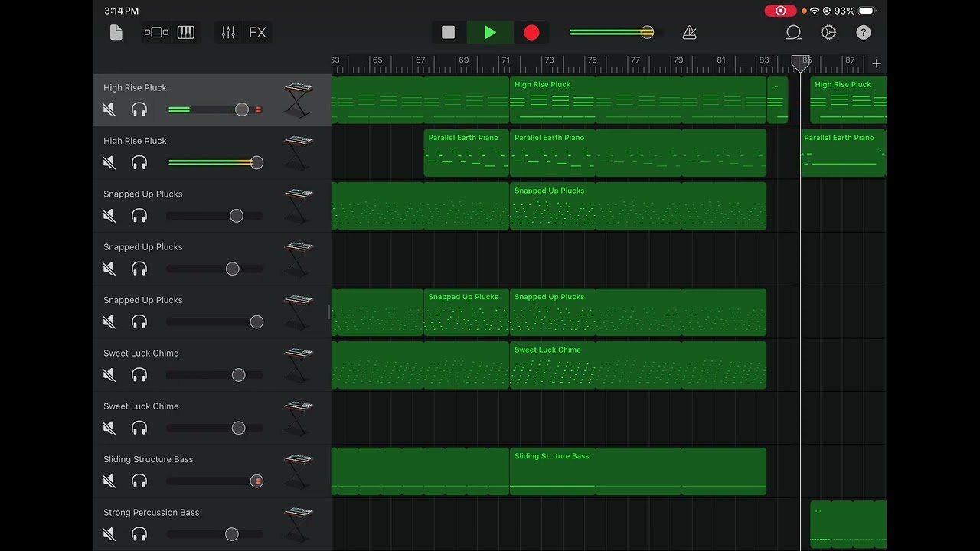
Task: Select Parallel Earth Piano region starting at bar 71
Action: point(638,152)
